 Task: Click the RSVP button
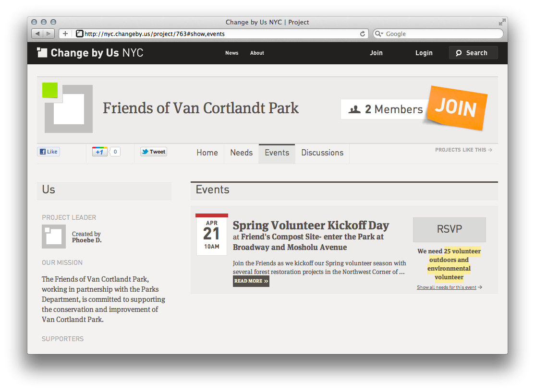pyautogui.click(x=449, y=229)
